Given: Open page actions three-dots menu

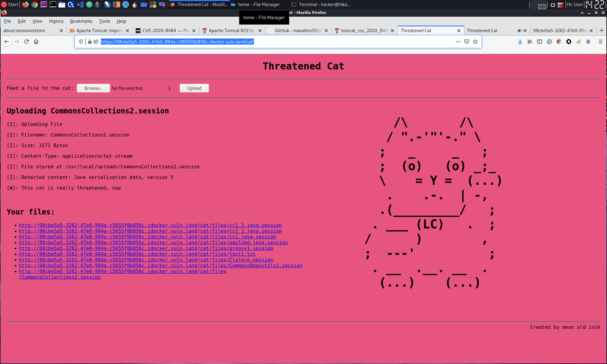Looking at the screenshot, I should coord(458,42).
